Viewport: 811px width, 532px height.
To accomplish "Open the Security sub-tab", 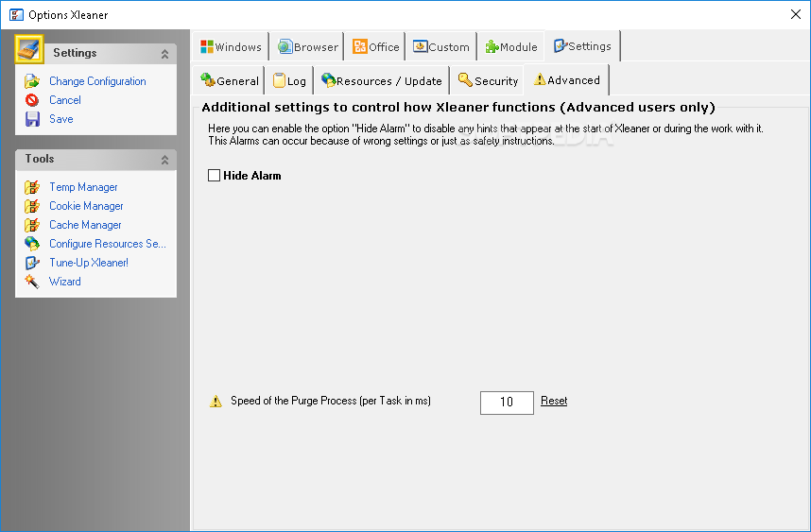I will point(488,80).
